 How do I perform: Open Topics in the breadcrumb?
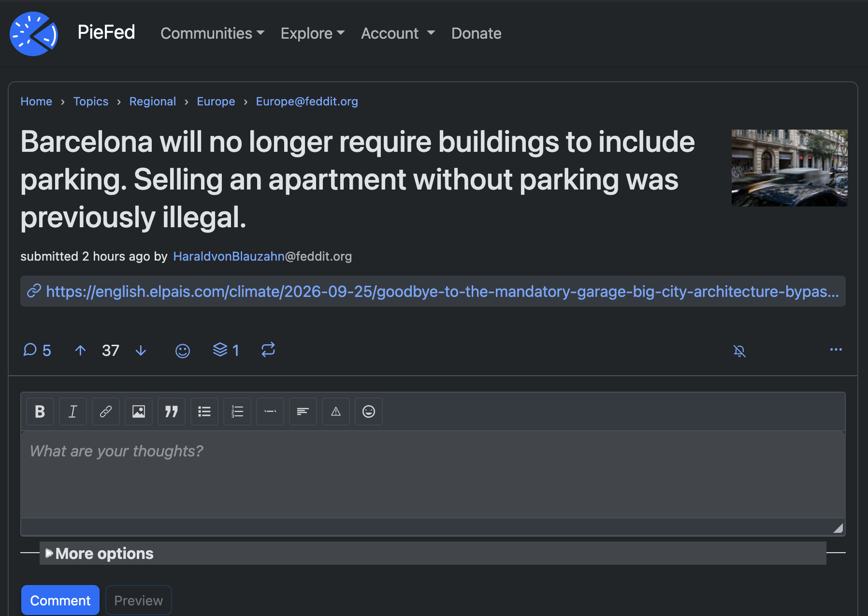(x=91, y=102)
